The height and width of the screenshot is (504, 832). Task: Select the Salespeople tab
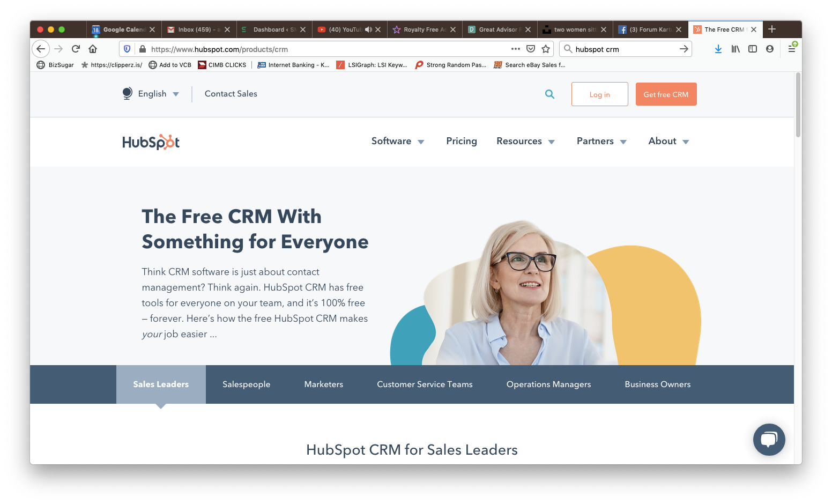point(247,384)
